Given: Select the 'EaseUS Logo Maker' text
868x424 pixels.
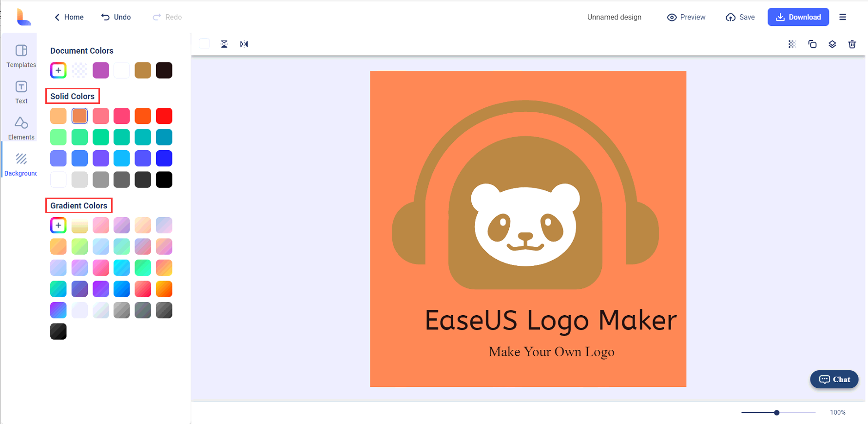Looking at the screenshot, I should pos(551,321).
